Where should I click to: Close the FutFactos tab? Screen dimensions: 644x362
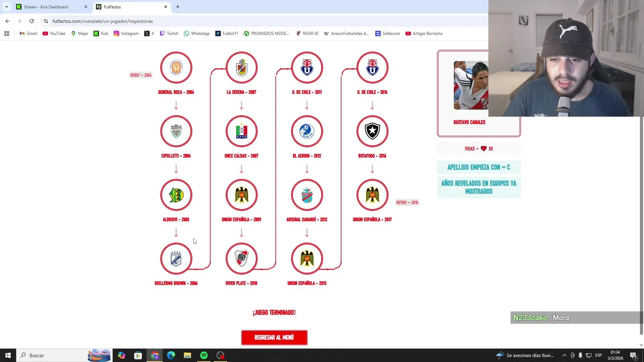166,7
